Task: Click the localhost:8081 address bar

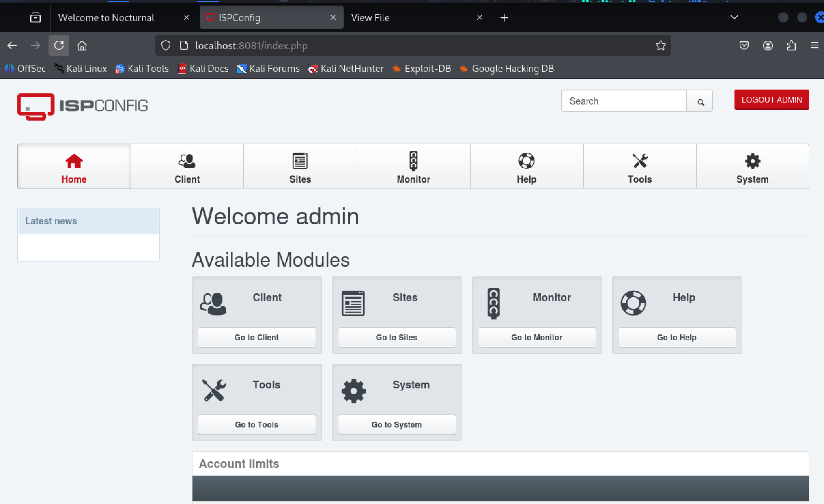Action: [413, 46]
